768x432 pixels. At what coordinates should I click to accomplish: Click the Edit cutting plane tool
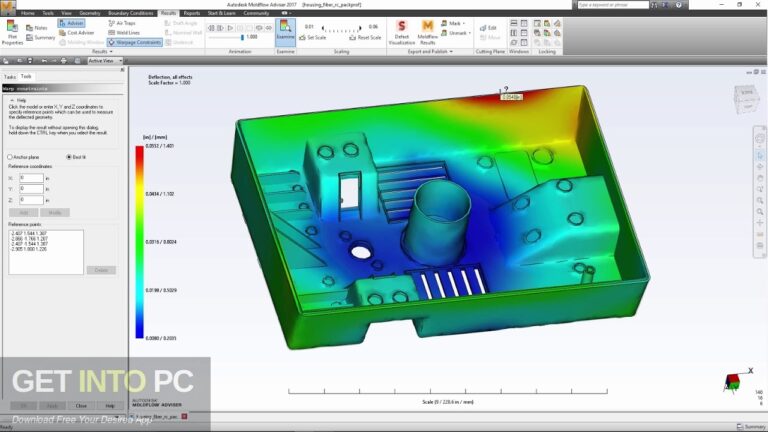coord(488,28)
